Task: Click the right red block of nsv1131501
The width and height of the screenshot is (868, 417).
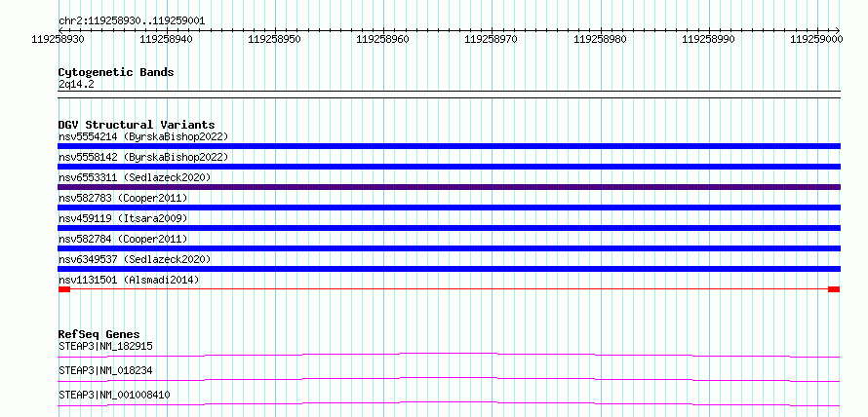Action: (x=834, y=289)
